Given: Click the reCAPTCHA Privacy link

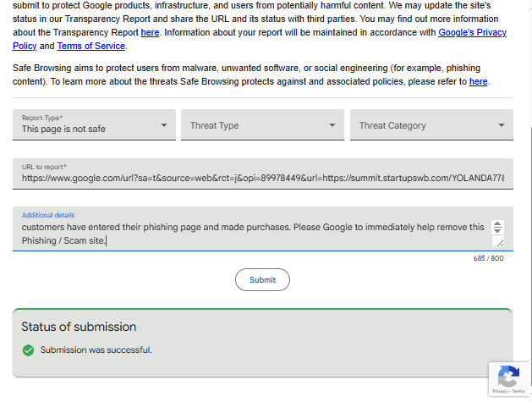Looking at the screenshot, I should click(x=500, y=391).
